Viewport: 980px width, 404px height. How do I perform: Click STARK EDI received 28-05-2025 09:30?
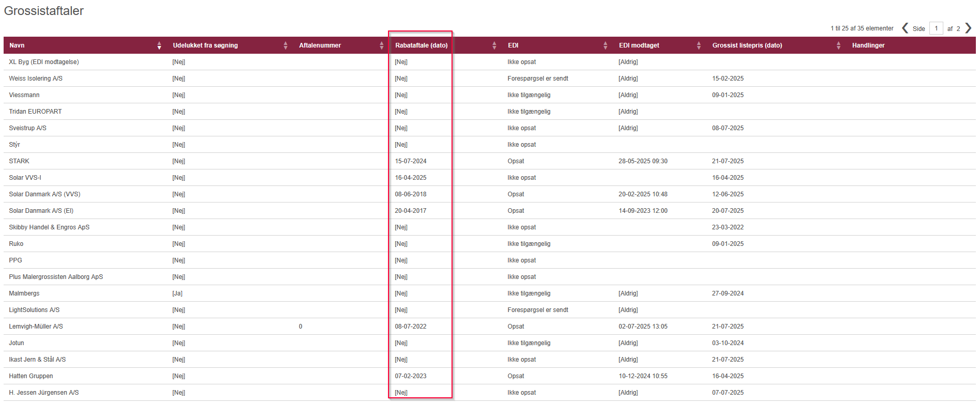(643, 161)
